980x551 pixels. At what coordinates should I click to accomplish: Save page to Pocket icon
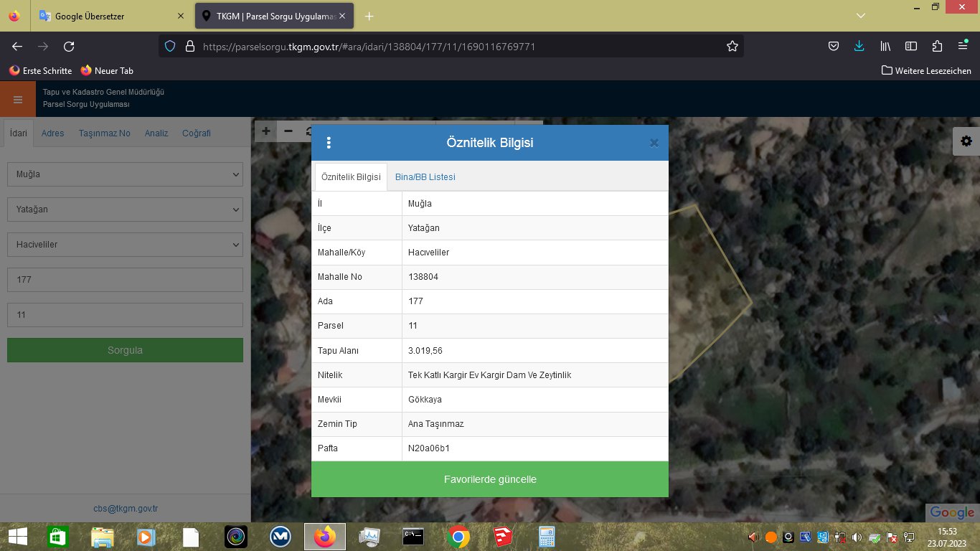point(834,46)
